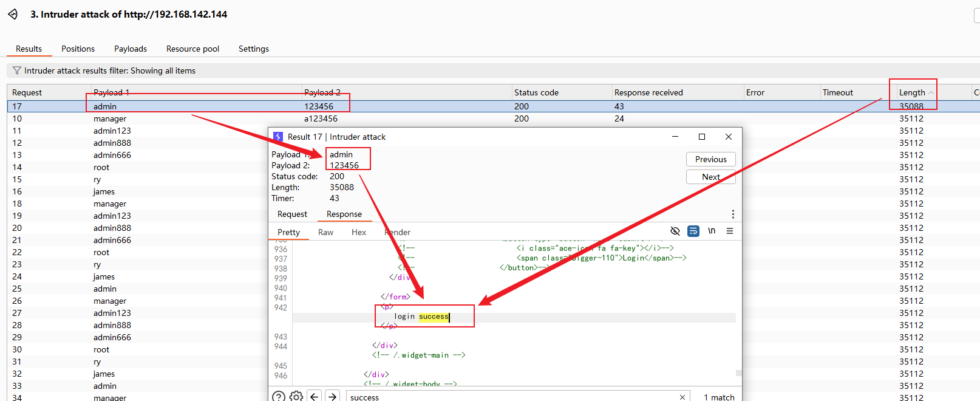Image resolution: width=980 pixels, height=401 pixels.
Task: Open the Resource pool tab
Action: coord(192,49)
